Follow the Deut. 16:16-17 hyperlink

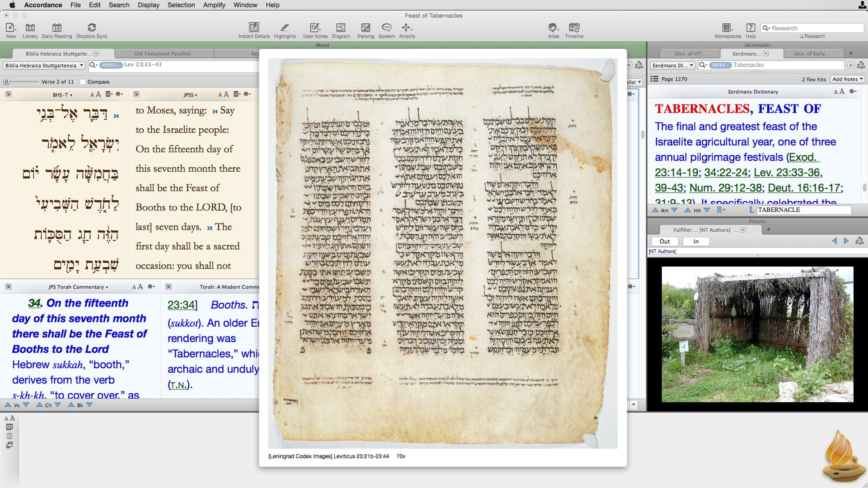805,188
